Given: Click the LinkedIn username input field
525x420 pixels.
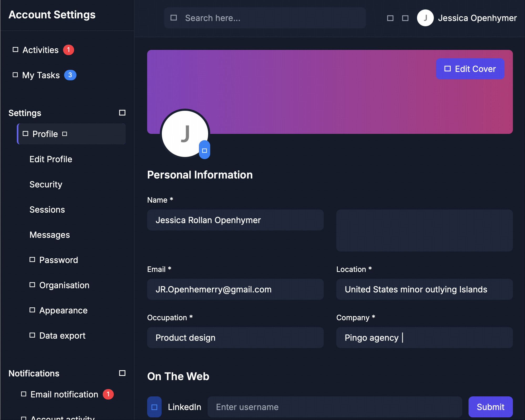Looking at the screenshot, I should point(334,407).
